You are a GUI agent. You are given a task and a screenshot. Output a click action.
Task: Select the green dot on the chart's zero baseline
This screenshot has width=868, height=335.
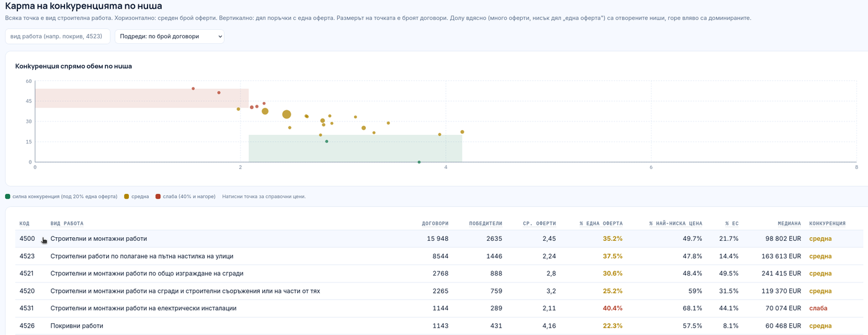(x=419, y=162)
